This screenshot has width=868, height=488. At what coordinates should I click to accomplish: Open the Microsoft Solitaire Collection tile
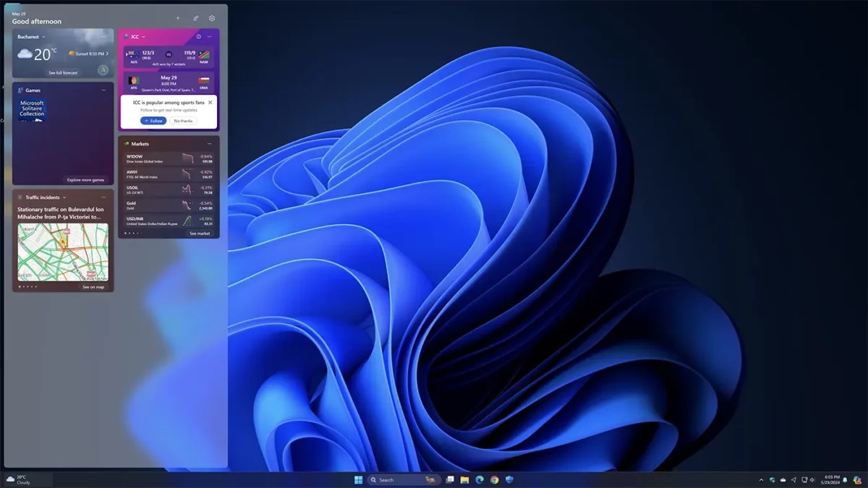click(x=32, y=109)
